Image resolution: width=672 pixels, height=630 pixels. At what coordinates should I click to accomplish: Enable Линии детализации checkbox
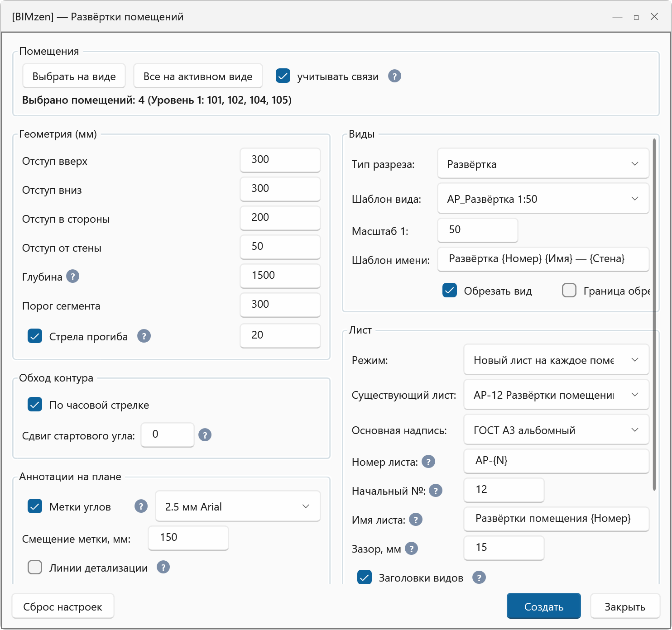[x=35, y=567]
